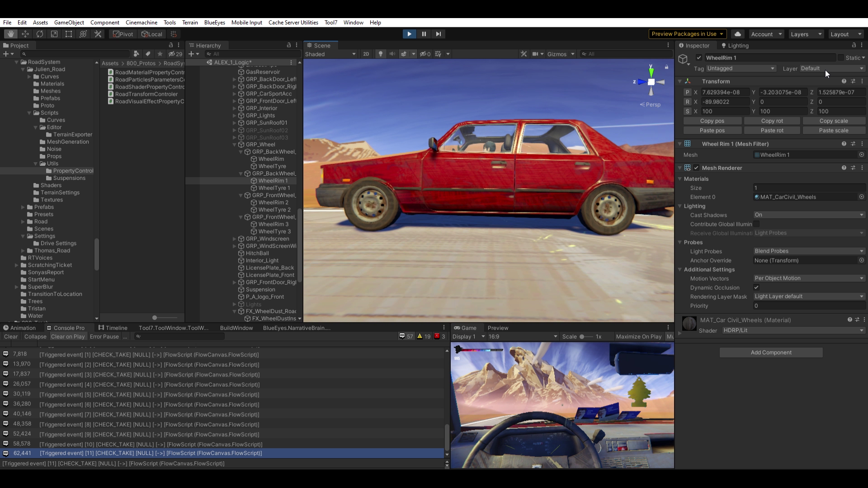Image resolution: width=868 pixels, height=488 pixels.
Task: Select the Hand tool in toolbar
Action: pyautogui.click(x=11, y=34)
